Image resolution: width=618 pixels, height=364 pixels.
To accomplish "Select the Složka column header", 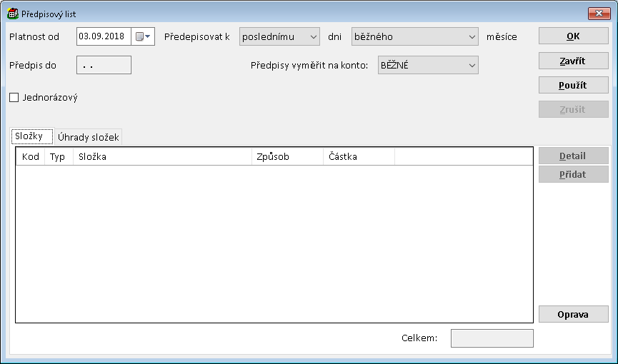I will [x=161, y=156].
